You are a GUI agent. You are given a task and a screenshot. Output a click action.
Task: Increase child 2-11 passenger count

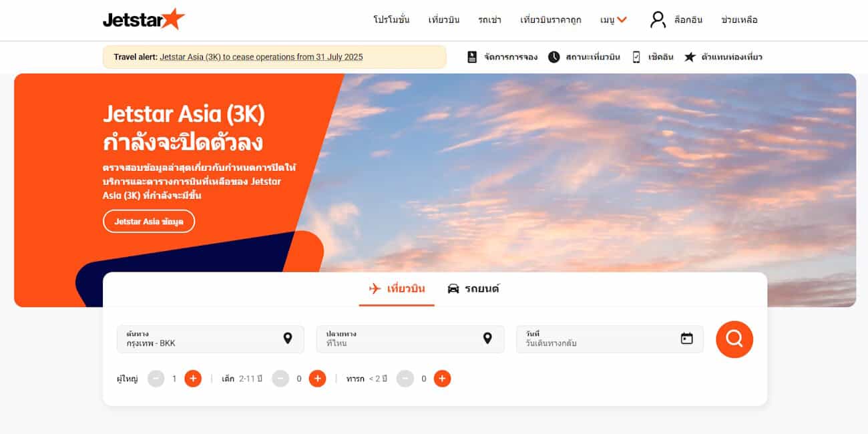[x=317, y=379]
